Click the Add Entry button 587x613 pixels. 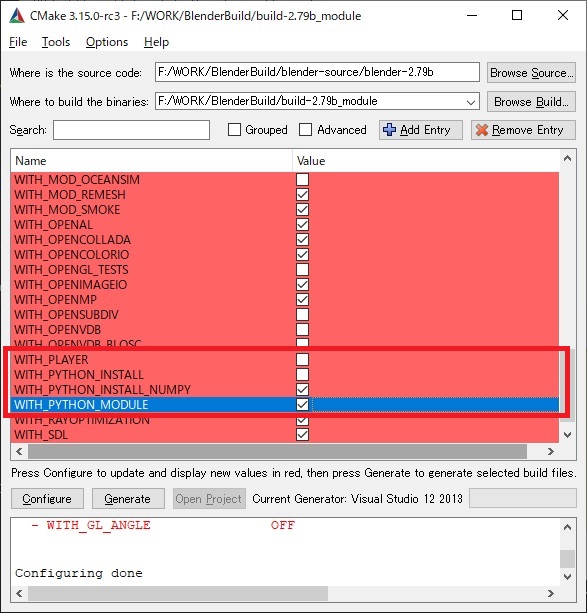tap(421, 130)
